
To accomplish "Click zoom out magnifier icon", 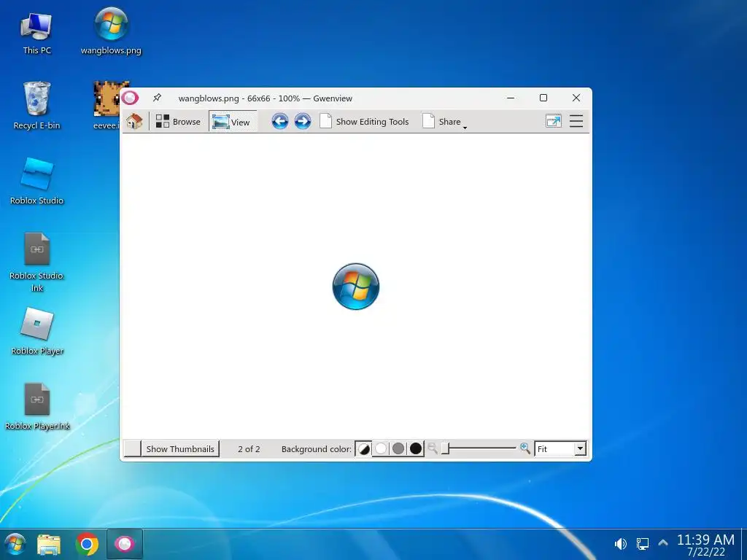I will click(x=433, y=448).
